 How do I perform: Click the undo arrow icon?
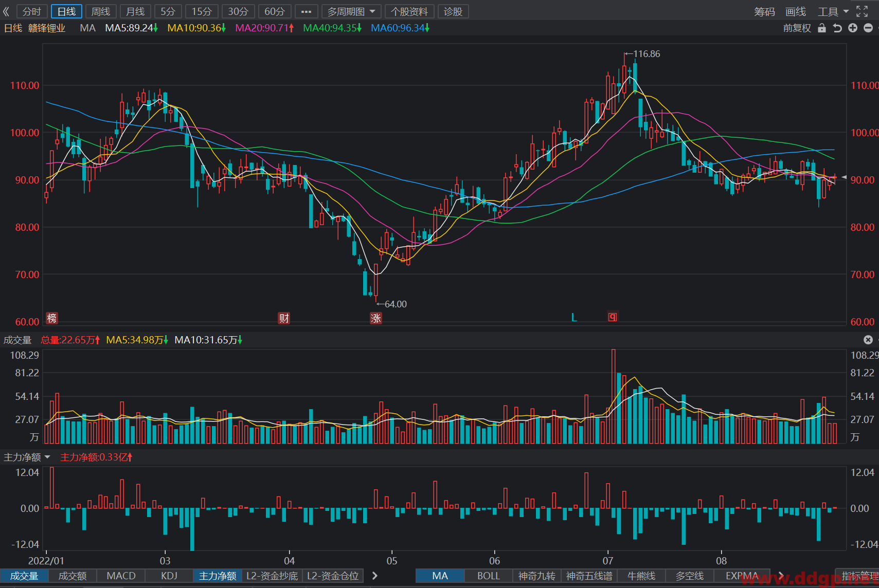click(837, 28)
